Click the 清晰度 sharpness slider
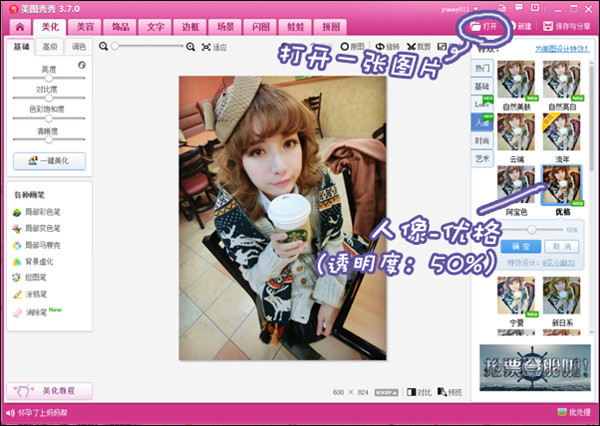The height and width of the screenshot is (426, 600). coord(49,139)
